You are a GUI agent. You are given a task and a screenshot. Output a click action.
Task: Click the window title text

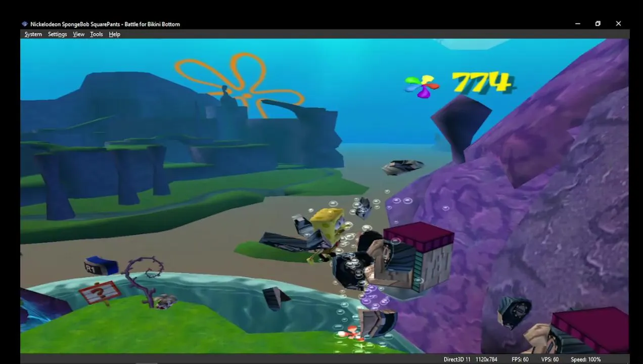click(105, 24)
